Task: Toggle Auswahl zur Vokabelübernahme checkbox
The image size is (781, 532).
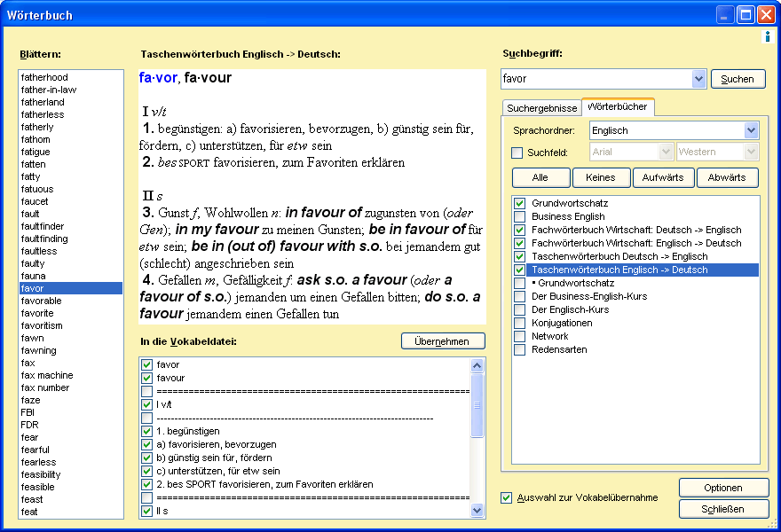Action: click(x=507, y=497)
